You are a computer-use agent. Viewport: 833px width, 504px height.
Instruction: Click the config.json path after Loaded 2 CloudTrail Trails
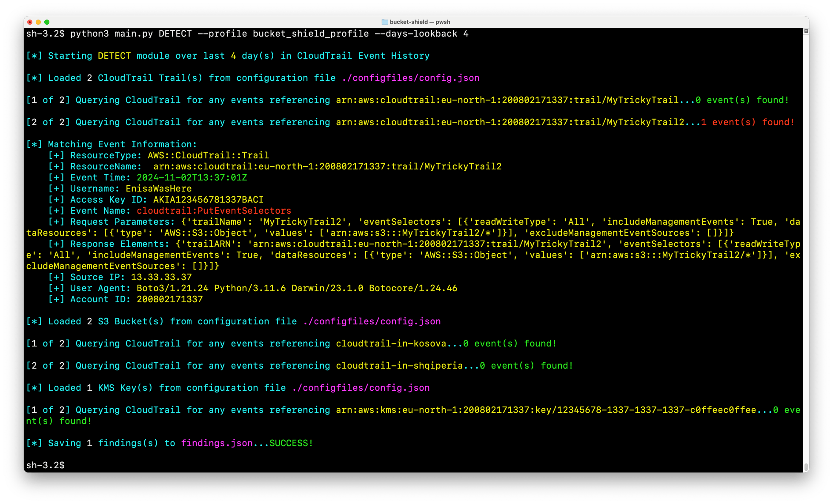[x=410, y=77]
